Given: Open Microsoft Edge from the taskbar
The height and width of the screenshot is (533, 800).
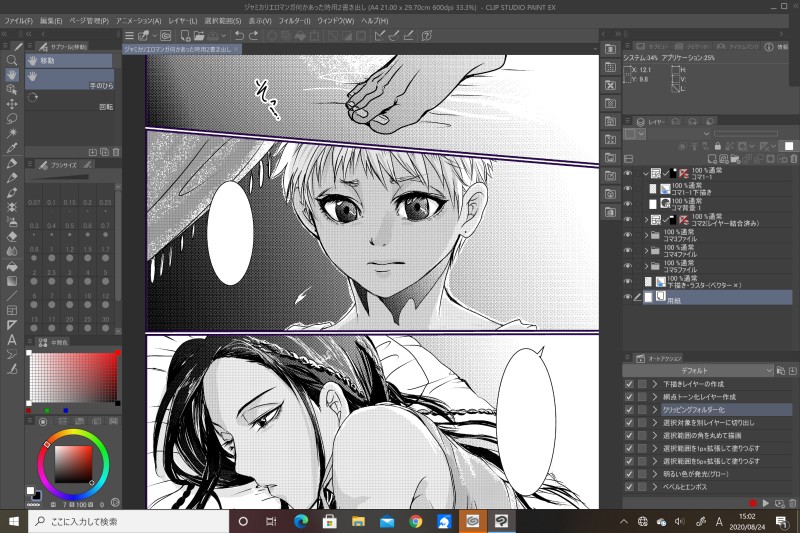Looking at the screenshot, I should (x=301, y=521).
